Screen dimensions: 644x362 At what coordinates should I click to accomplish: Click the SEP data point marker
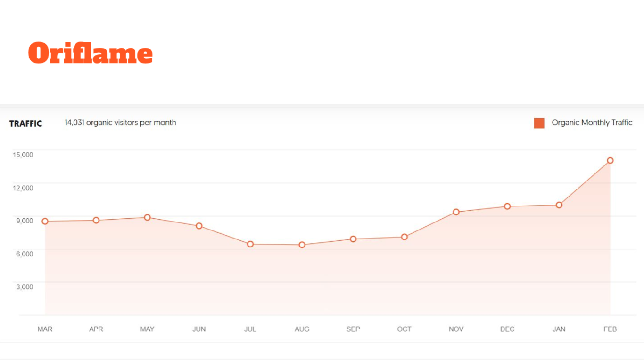(x=353, y=239)
